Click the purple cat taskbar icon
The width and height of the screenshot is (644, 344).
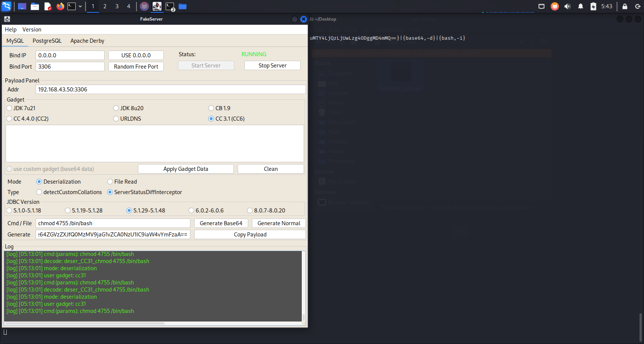point(144,6)
